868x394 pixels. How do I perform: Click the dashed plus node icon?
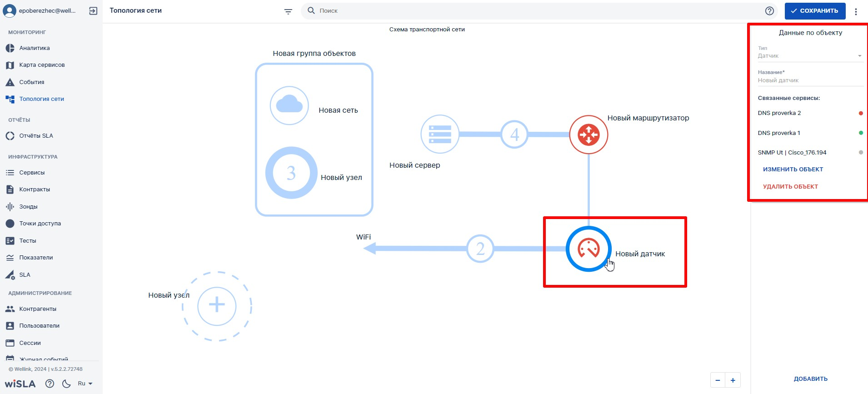[x=217, y=306]
